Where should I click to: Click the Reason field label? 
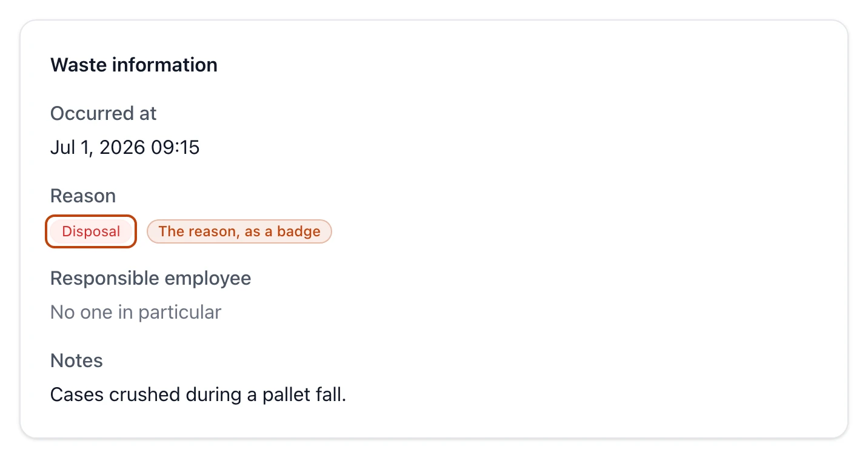83,196
